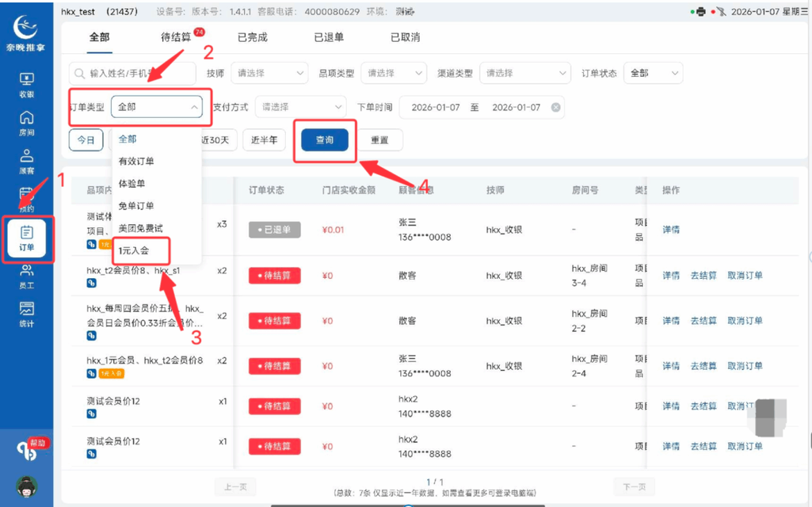
Task: Select the 近半年 date range filter
Action: coord(263,139)
